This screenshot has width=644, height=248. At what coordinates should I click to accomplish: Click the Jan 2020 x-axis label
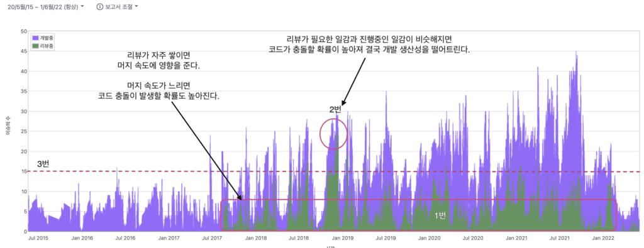pyautogui.click(x=429, y=237)
